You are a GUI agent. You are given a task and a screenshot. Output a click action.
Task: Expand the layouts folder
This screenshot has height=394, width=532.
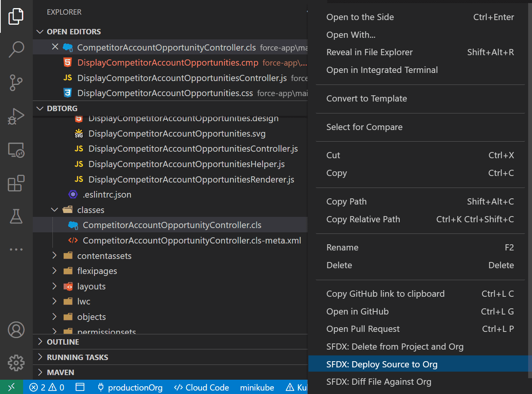tap(54, 286)
